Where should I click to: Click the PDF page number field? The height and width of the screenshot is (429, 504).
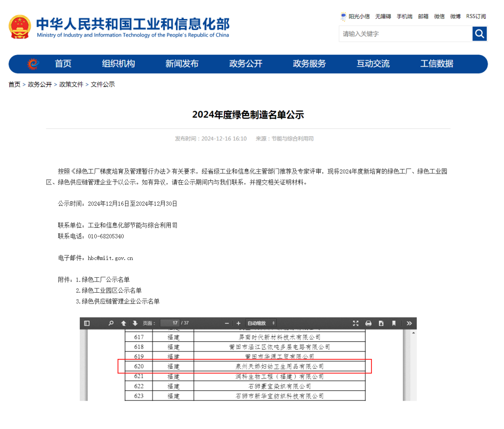point(170,323)
